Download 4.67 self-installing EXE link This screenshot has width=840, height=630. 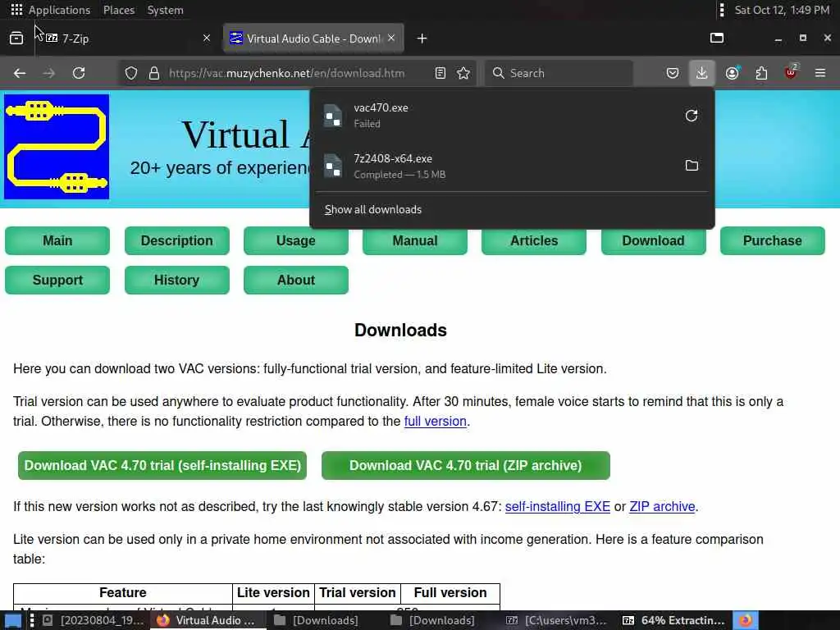coord(557,507)
